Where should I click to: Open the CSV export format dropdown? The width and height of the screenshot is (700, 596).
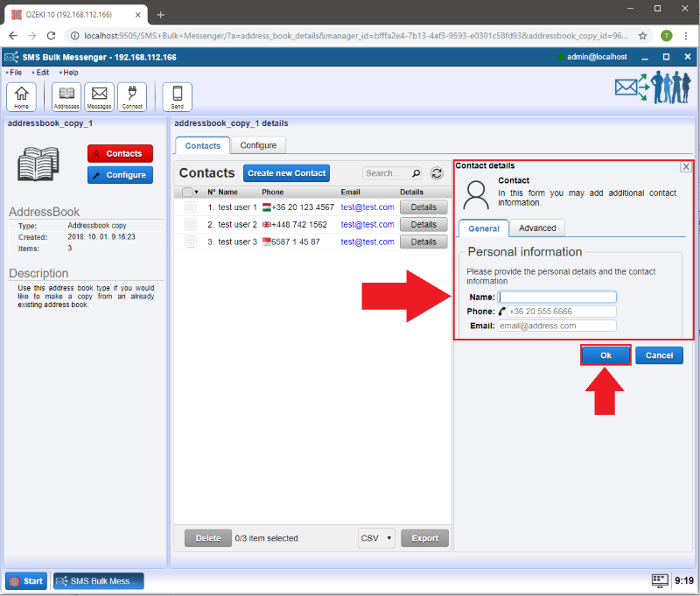[x=376, y=538]
